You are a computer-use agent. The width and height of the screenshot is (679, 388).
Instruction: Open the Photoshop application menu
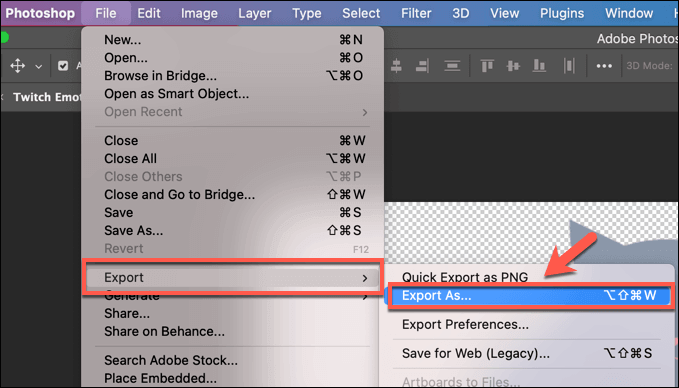[40, 13]
